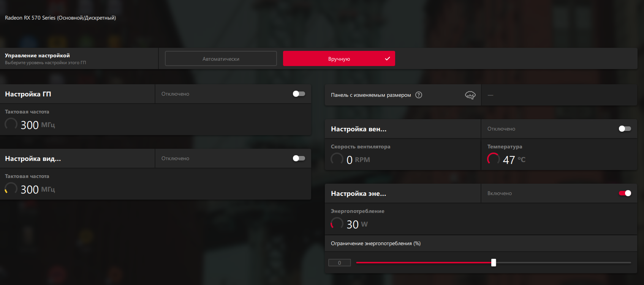The width and height of the screenshot is (644, 285).
Task: Click the power consumption gauge showing 30 W
Action: [x=337, y=224]
